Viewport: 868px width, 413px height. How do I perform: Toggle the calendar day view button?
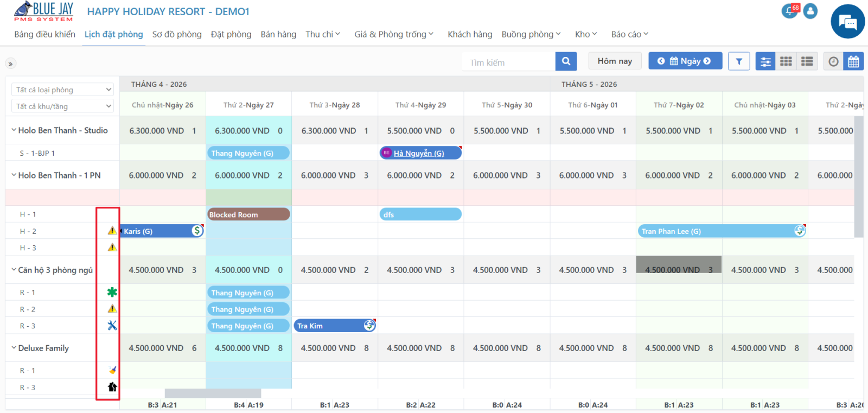(x=853, y=61)
